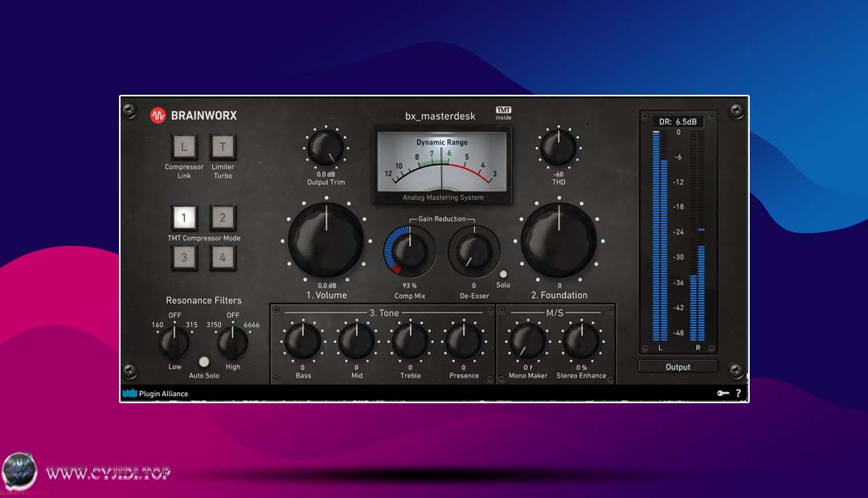Click the -60 THD value

coord(559,174)
